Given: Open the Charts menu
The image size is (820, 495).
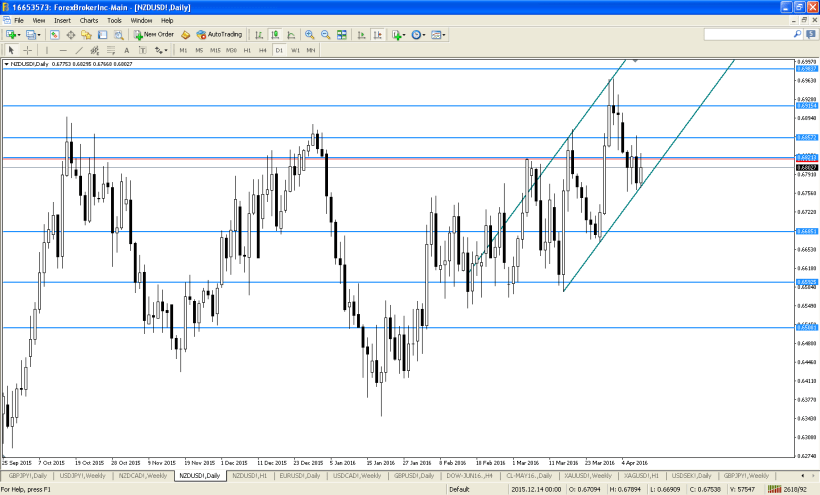Looking at the screenshot, I should (89, 20).
